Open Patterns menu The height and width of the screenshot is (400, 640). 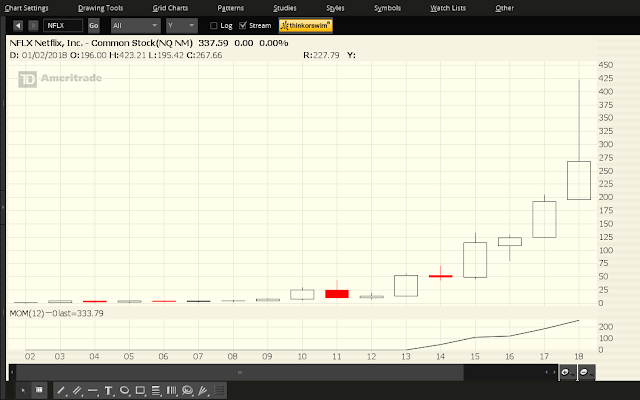click(231, 8)
